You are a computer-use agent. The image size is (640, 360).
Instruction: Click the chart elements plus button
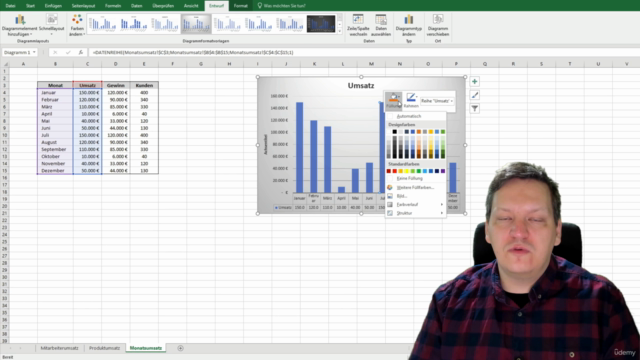pos(474,82)
